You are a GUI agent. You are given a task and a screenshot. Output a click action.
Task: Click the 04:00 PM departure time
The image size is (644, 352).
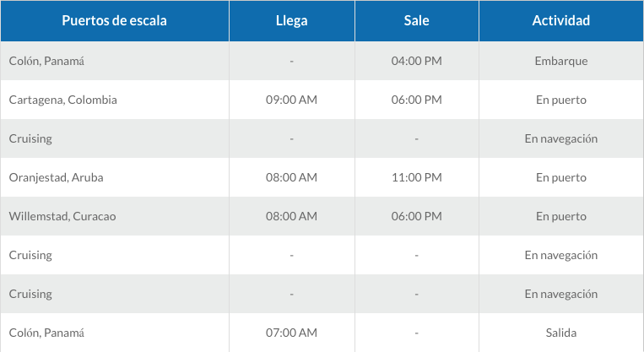pyautogui.click(x=417, y=61)
